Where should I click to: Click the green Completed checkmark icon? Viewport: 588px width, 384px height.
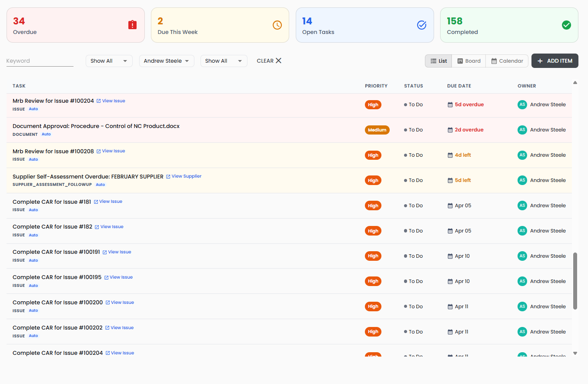pyautogui.click(x=566, y=25)
